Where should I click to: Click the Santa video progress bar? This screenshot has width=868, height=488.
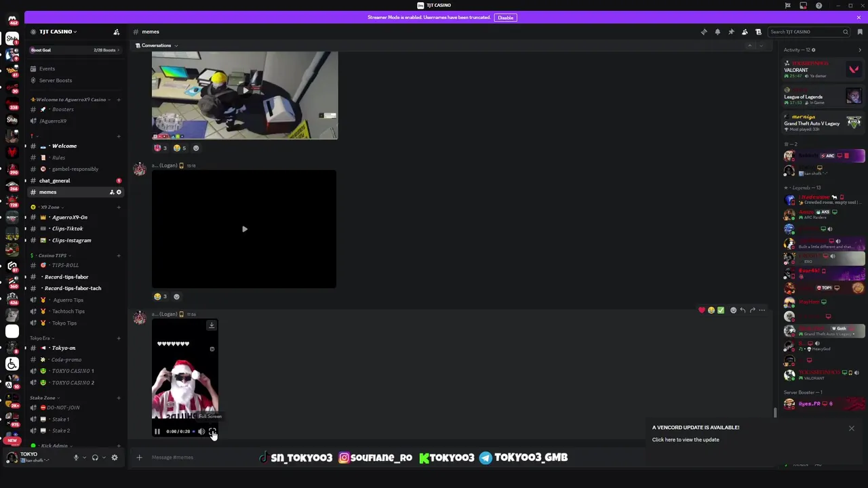tap(194, 432)
